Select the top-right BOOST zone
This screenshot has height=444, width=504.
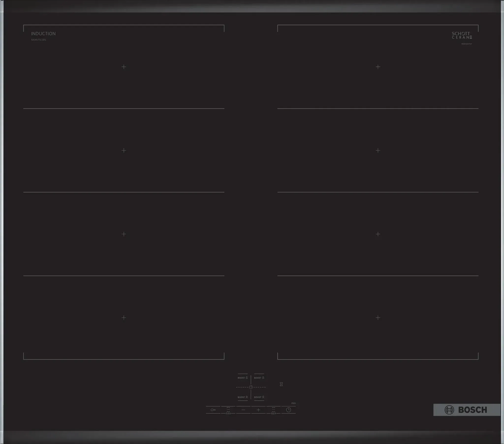pos(259,378)
